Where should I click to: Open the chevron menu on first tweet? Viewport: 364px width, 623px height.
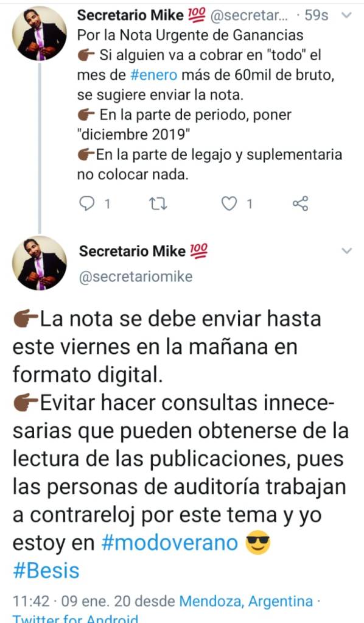point(346,15)
